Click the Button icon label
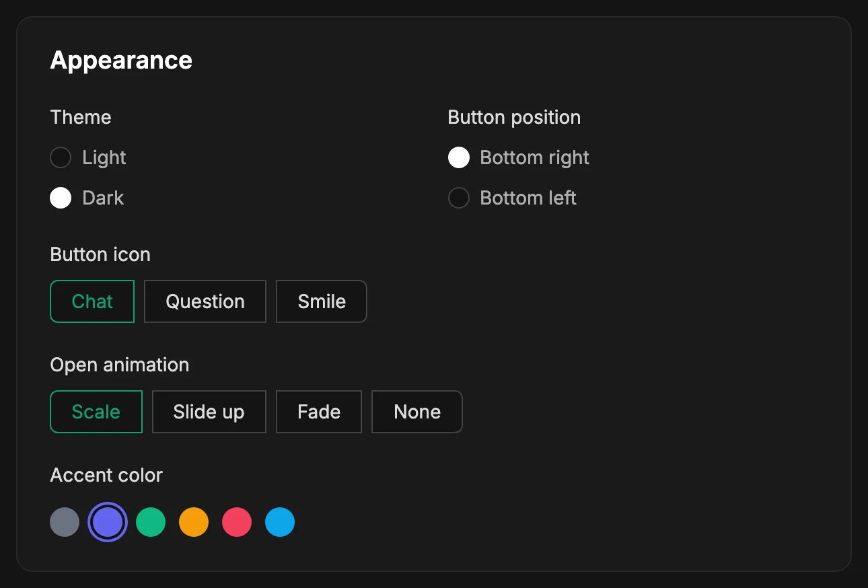The width and height of the screenshot is (868, 588). pyautogui.click(x=100, y=254)
